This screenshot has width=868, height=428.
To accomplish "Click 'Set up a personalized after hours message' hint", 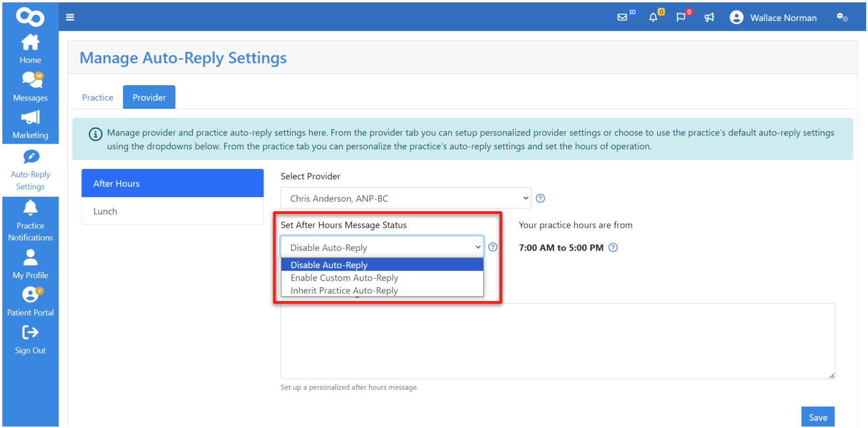I will point(350,387).
